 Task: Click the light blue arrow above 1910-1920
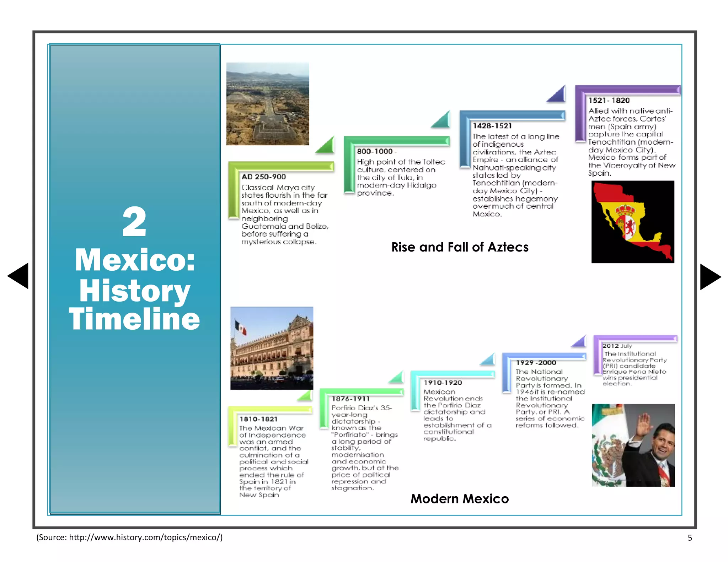coord(488,359)
